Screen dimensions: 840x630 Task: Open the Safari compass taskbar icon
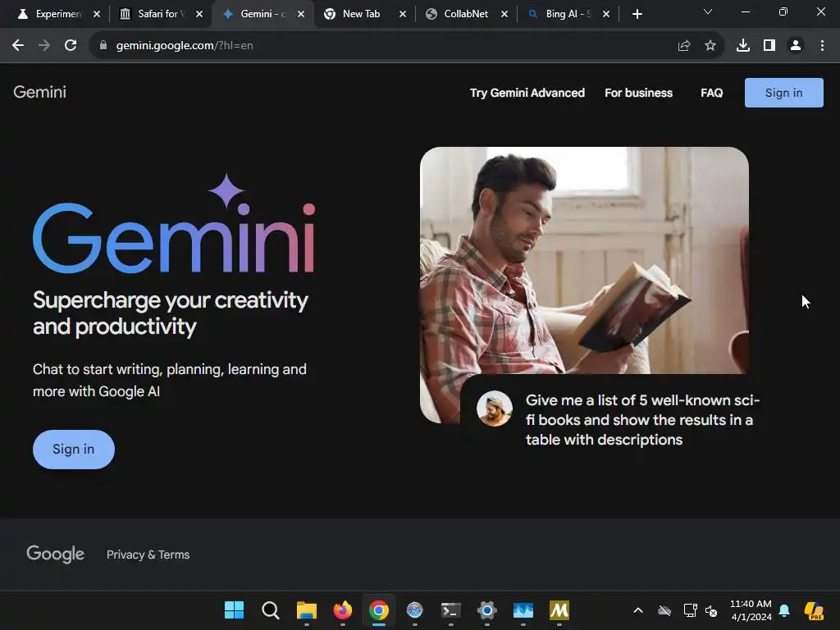[x=414, y=610]
